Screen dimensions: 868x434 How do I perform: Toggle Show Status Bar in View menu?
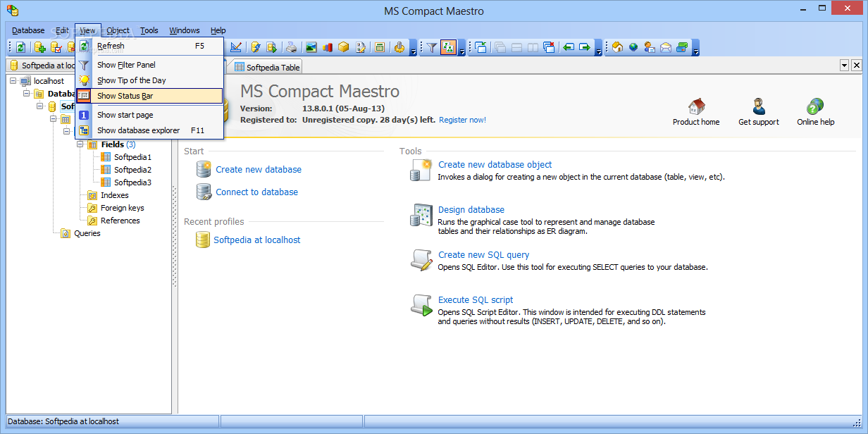[x=149, y=96]
